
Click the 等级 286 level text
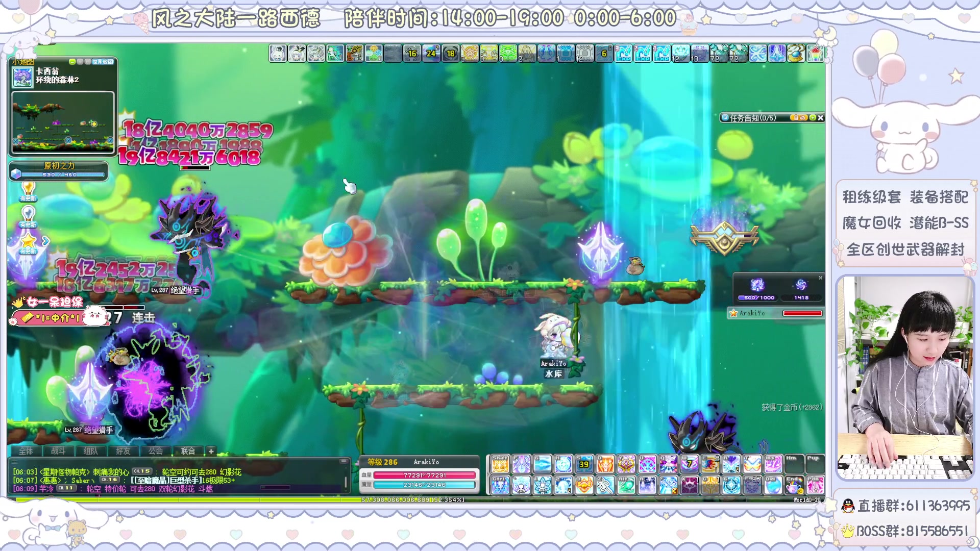tap(382, 462)
